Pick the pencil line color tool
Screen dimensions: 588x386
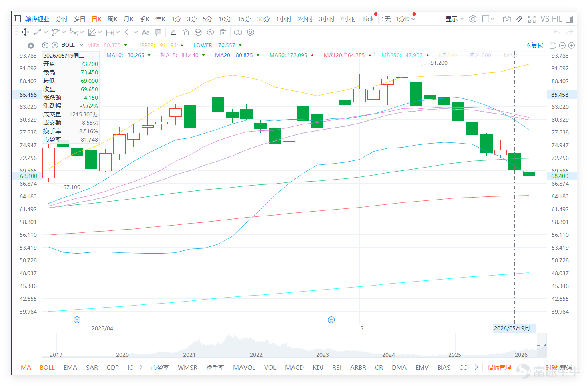coord(173,32)
